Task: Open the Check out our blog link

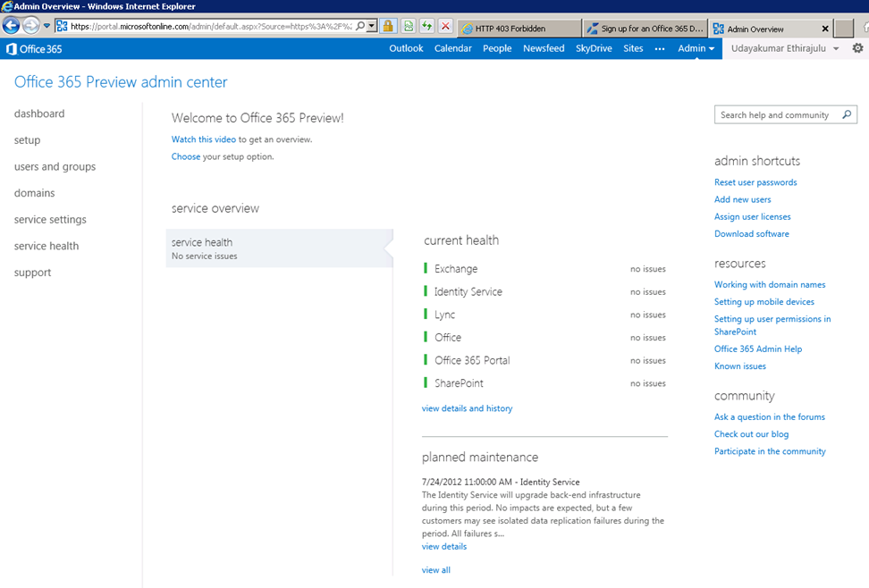Action: click(752, 434)
